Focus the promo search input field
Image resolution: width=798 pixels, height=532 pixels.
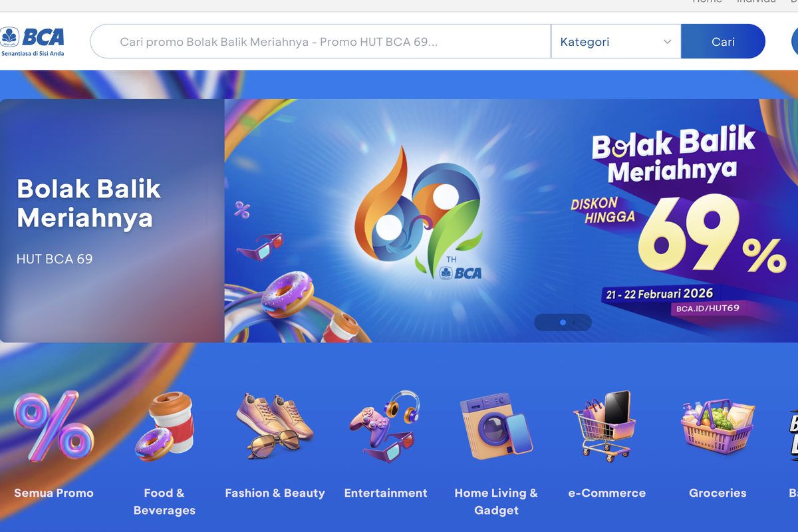click(321, 42)
